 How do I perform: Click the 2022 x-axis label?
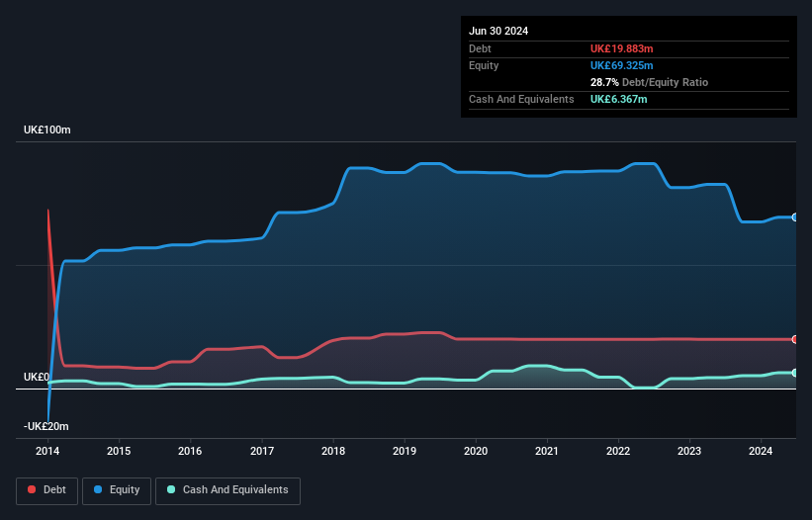(618, 451)
